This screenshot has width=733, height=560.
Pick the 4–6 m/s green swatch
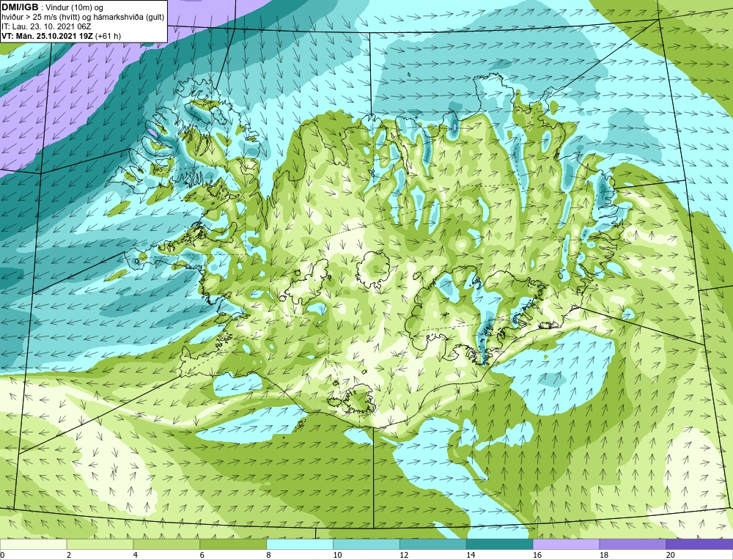(166, 544)
